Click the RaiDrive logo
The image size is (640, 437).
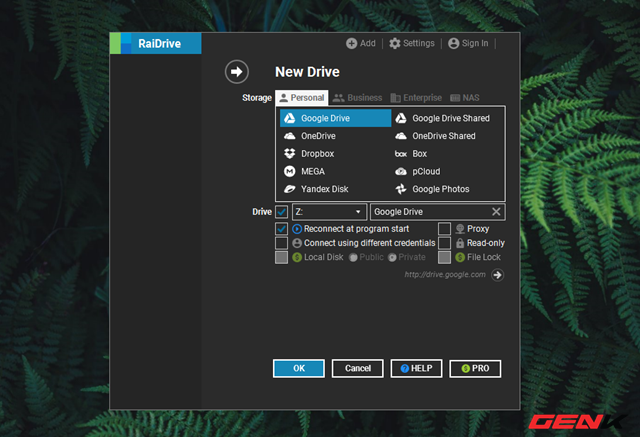[x=156, y=43]
